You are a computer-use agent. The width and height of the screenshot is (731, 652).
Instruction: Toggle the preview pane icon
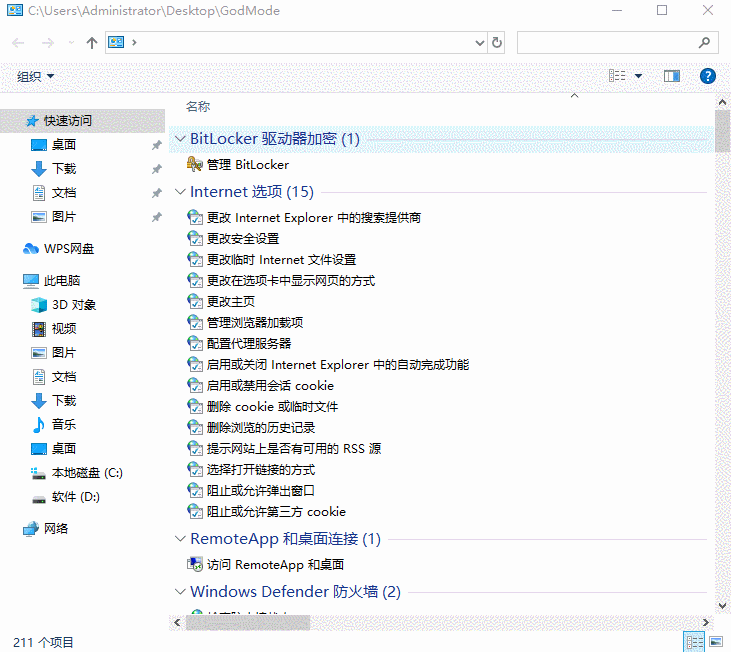click(671, 76)
